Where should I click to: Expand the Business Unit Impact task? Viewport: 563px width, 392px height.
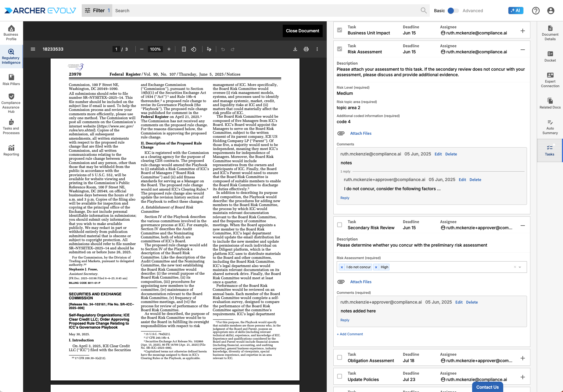[x=523, y=31]
